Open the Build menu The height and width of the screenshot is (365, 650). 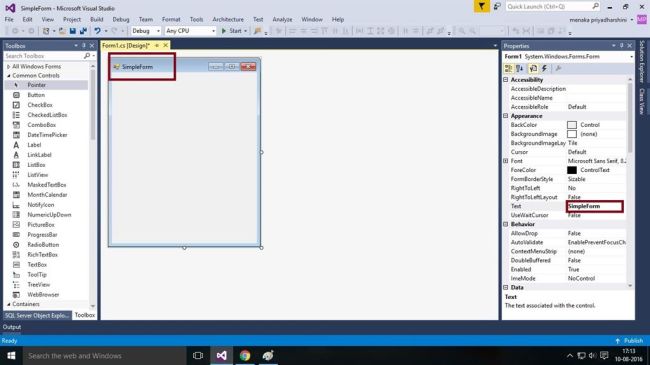point(97,19)
